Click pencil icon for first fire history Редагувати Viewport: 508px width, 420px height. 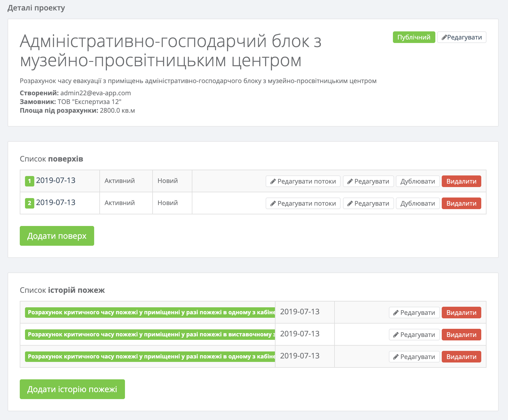click(x=396, y=313)
